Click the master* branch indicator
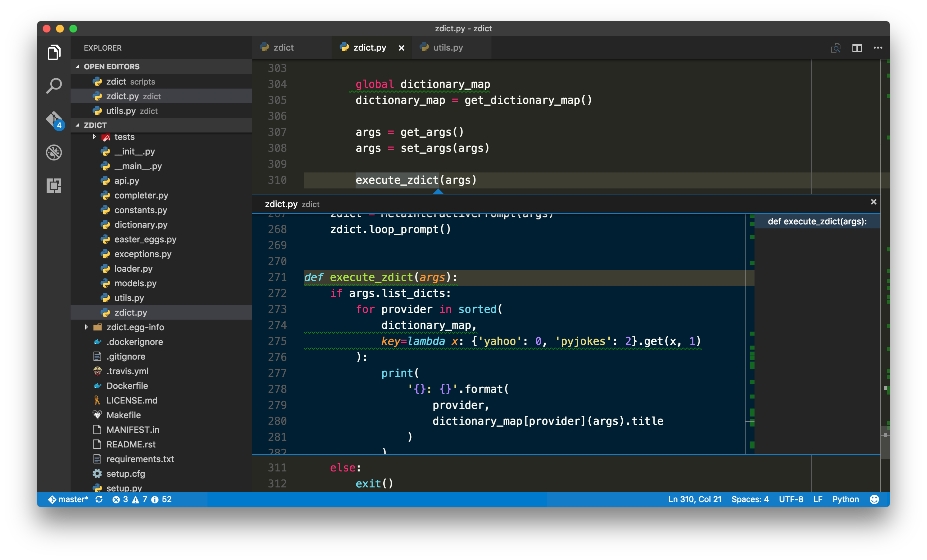The height and width of the screenshot is (560, 927). [x=69, y=499]
